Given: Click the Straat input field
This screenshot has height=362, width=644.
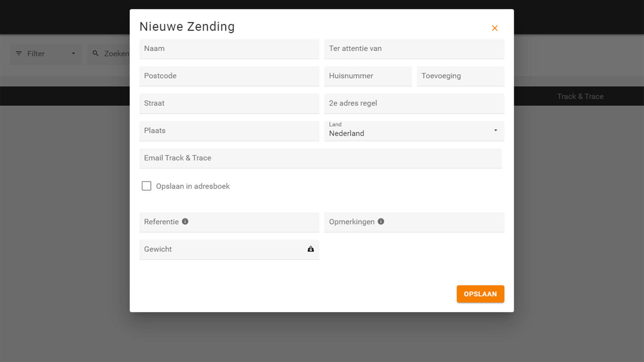Looking at the screenshot, I should pyautogui.click(x=229, y=103).
